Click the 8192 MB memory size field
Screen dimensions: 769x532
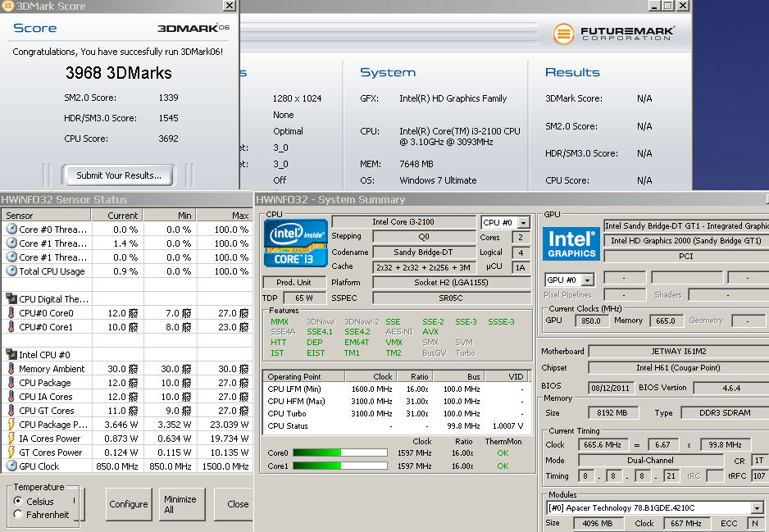coord(612,413)
